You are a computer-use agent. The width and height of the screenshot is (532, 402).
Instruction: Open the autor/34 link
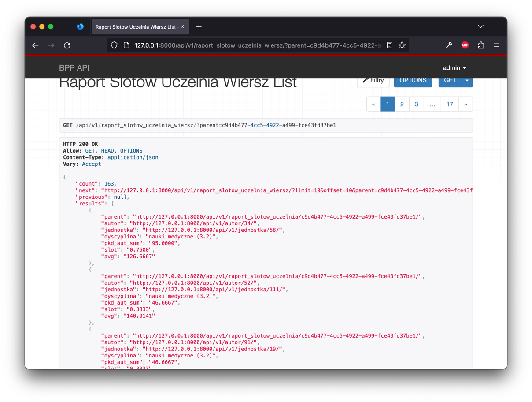pos(194,223)
